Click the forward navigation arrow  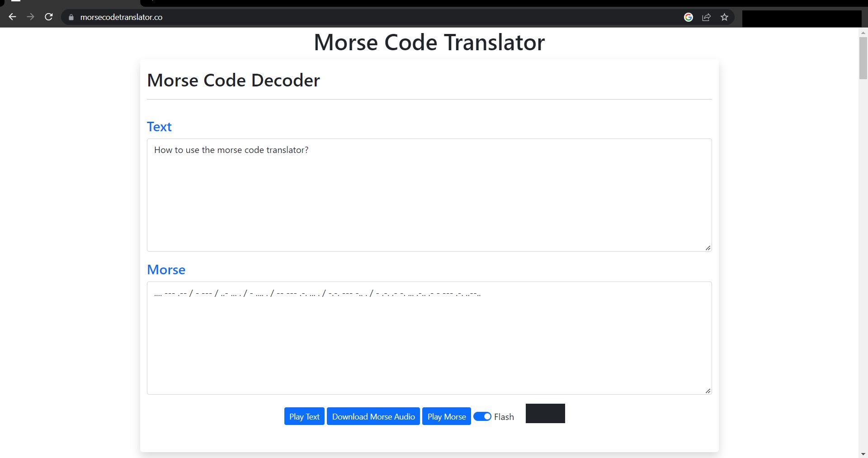coord(30,17)
